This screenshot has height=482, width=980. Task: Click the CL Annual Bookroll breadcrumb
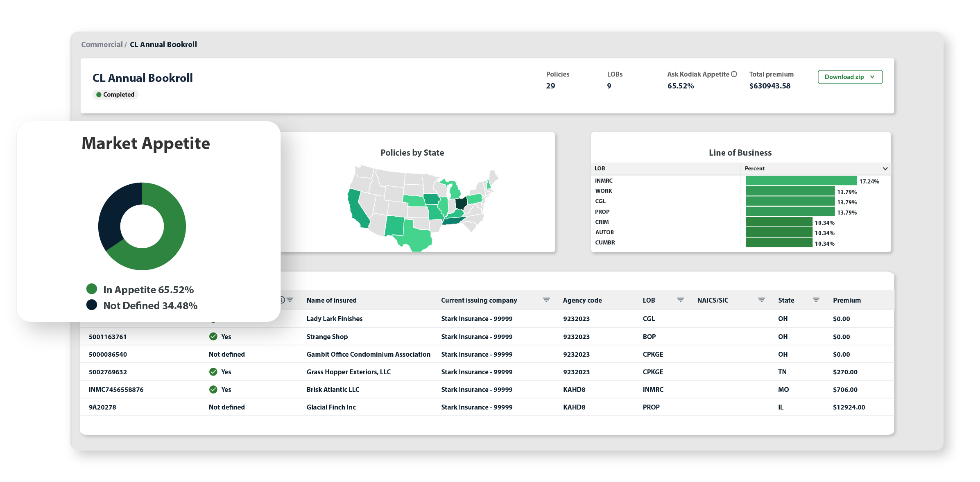[163, 44]
